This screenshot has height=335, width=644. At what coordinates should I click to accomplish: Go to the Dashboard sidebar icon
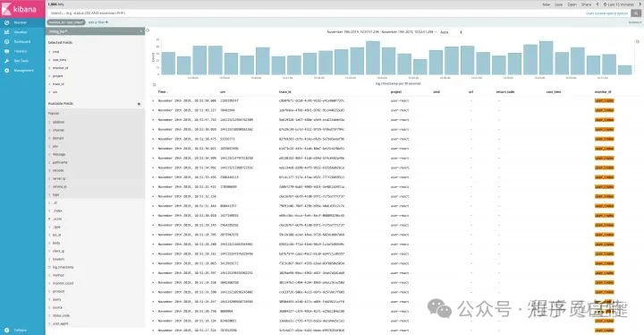(x=7, y=41)
